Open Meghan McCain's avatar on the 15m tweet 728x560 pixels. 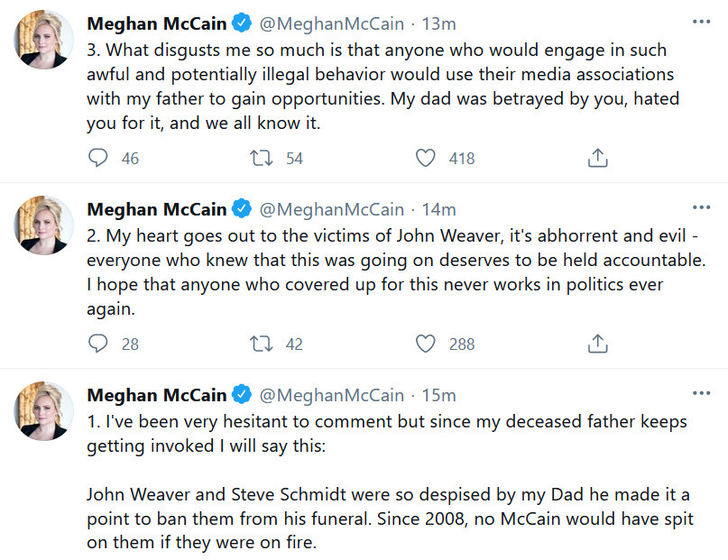click(43, 411)
